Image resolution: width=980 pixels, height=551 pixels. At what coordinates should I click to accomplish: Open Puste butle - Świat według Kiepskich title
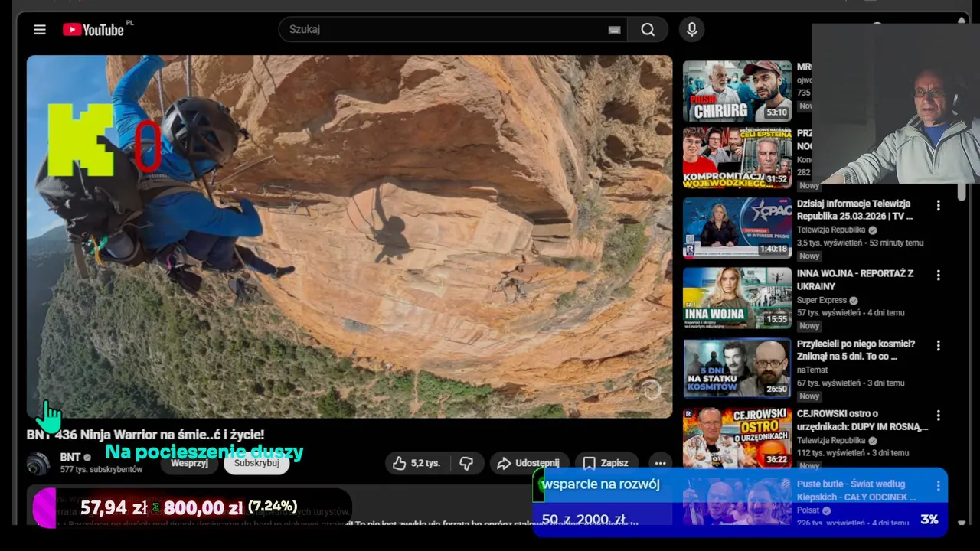(x=856, y=491)
